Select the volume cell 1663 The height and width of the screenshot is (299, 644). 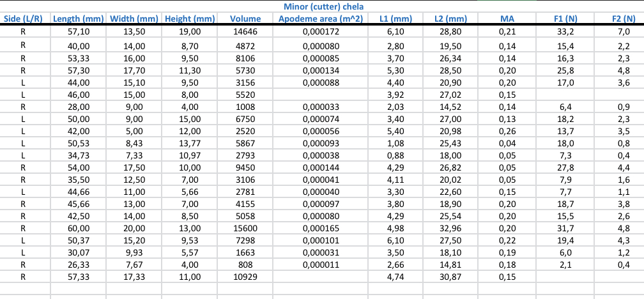[245, 252]
